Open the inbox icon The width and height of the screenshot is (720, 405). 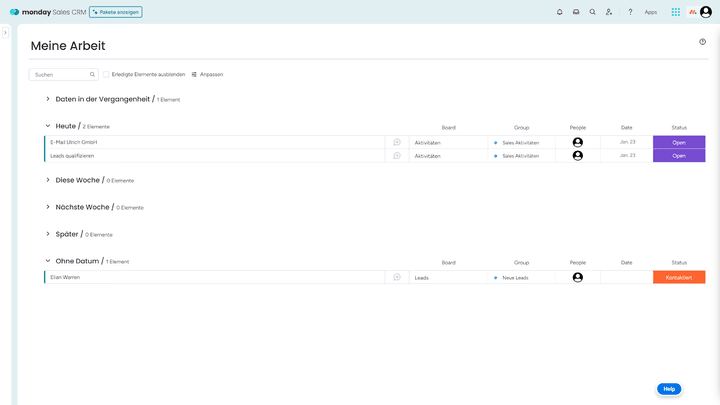(576, 12)
